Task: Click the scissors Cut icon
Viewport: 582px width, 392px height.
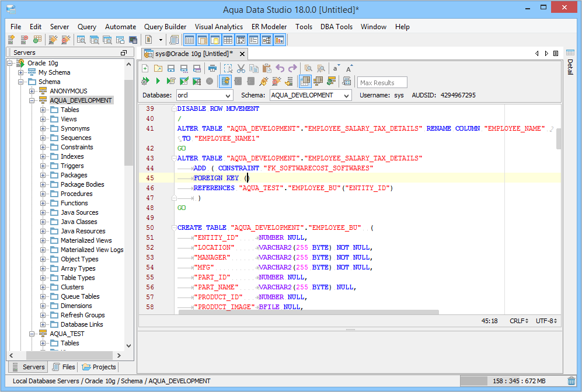Action: click(241, 68)
